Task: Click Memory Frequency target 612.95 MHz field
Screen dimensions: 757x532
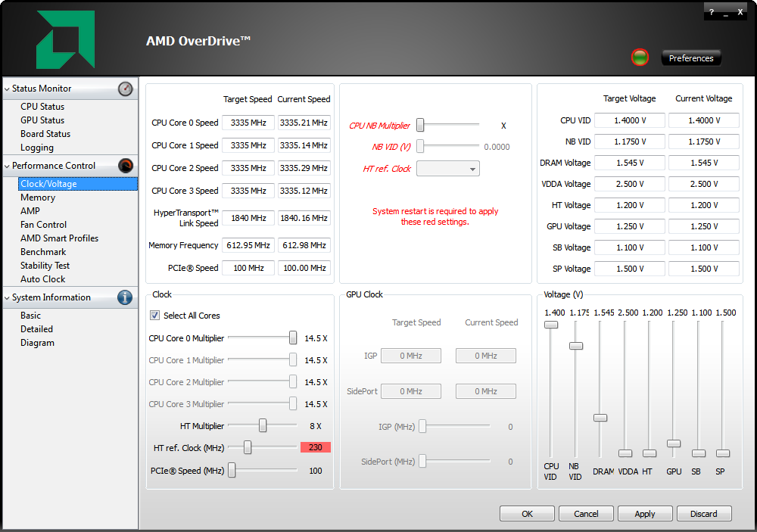Action: coord(248,245)
